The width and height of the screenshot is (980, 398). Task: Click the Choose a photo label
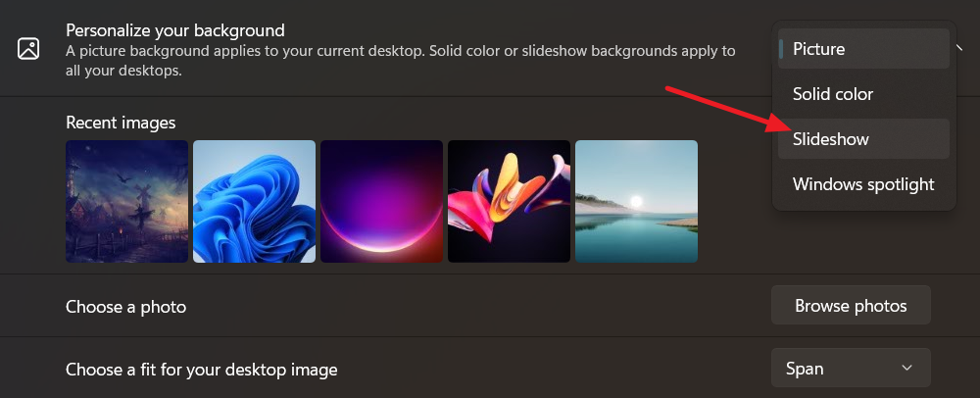(x=125, y=307)
